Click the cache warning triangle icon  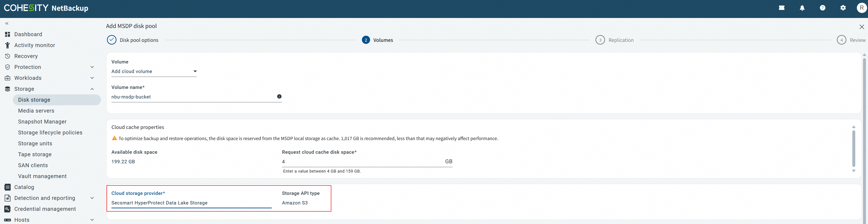(x=115, y=138)
